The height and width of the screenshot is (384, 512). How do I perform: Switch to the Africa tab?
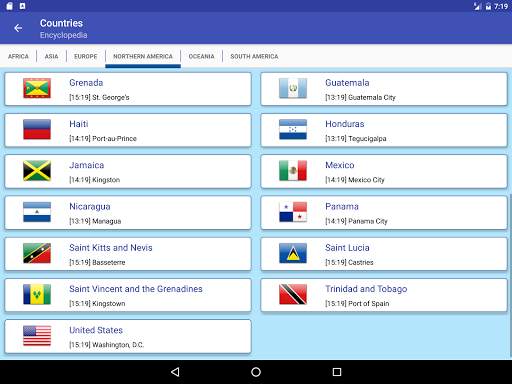pos(18,56)
